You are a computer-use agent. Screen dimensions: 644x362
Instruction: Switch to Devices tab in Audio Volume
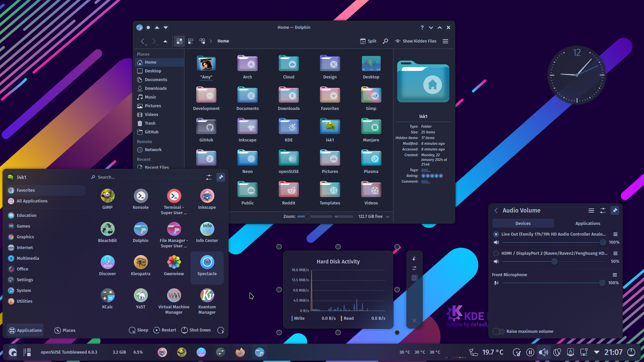[523, 223]
